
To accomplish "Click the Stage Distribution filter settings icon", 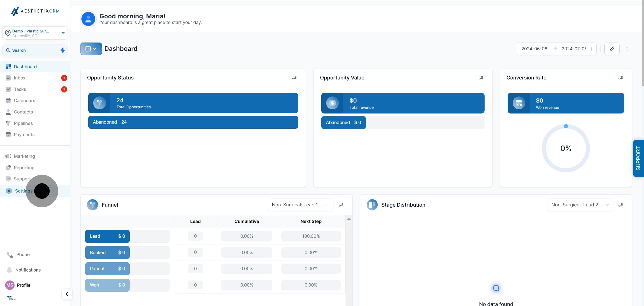I will click(620, 205).
